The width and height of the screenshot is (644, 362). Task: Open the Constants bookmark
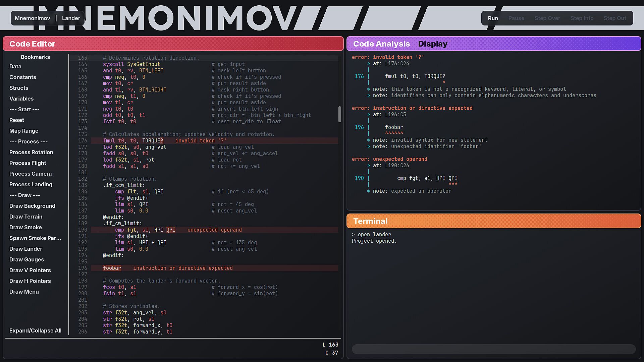point(22,77)
